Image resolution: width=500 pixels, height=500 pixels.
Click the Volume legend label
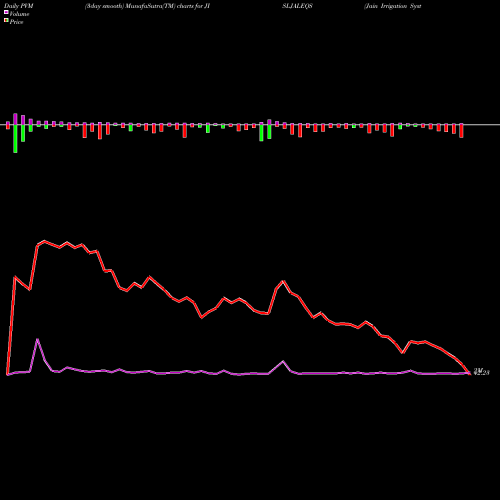click(19, 14)
